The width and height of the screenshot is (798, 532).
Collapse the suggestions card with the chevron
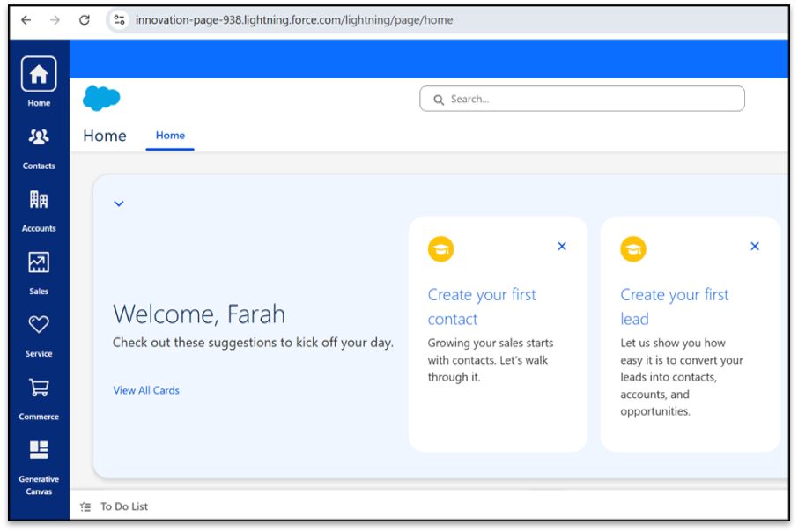pos(118,203)
